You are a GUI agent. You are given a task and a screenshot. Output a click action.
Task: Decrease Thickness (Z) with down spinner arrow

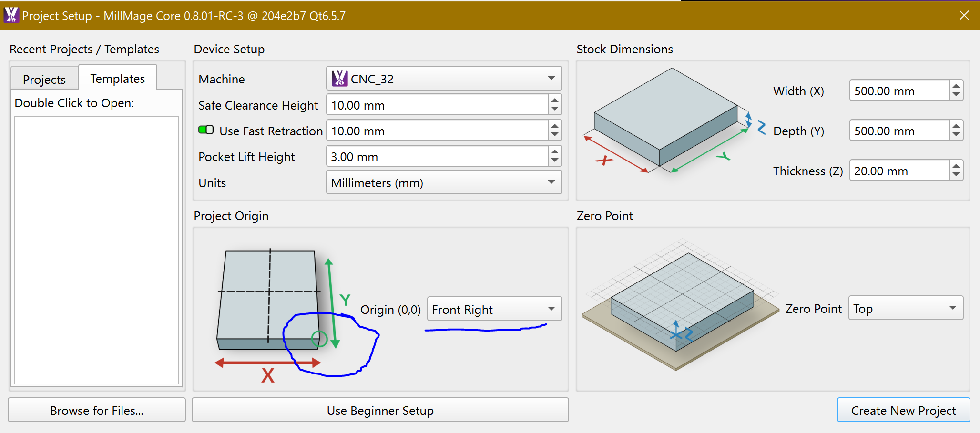click(956, 175)
